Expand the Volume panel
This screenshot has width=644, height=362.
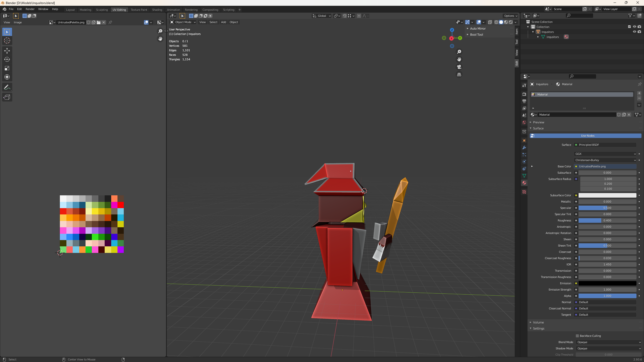click(x=538, y=322)
